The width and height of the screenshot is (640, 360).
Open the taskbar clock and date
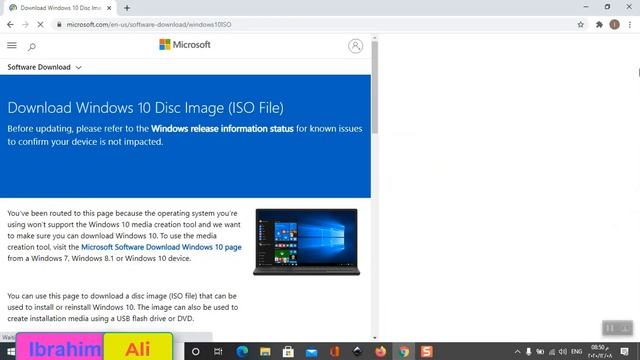click(x=600, y=351)
